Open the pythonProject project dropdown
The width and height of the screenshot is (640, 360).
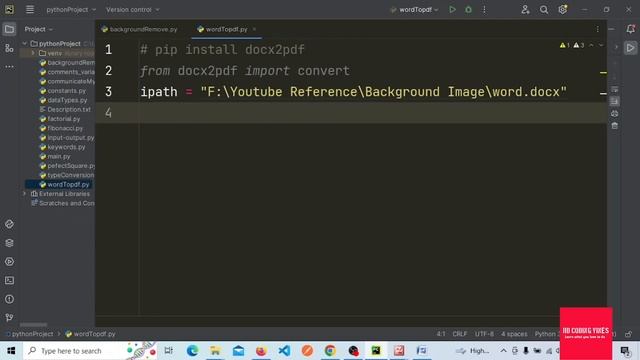click(71, 9)
